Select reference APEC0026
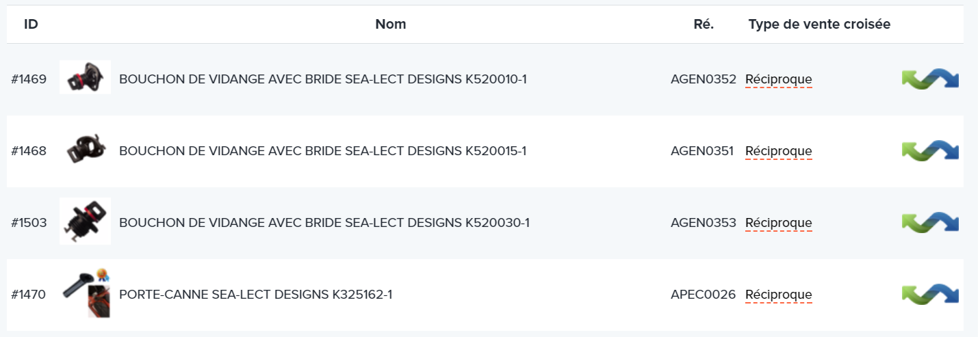 pyautogui.click(x=704, y=295)
